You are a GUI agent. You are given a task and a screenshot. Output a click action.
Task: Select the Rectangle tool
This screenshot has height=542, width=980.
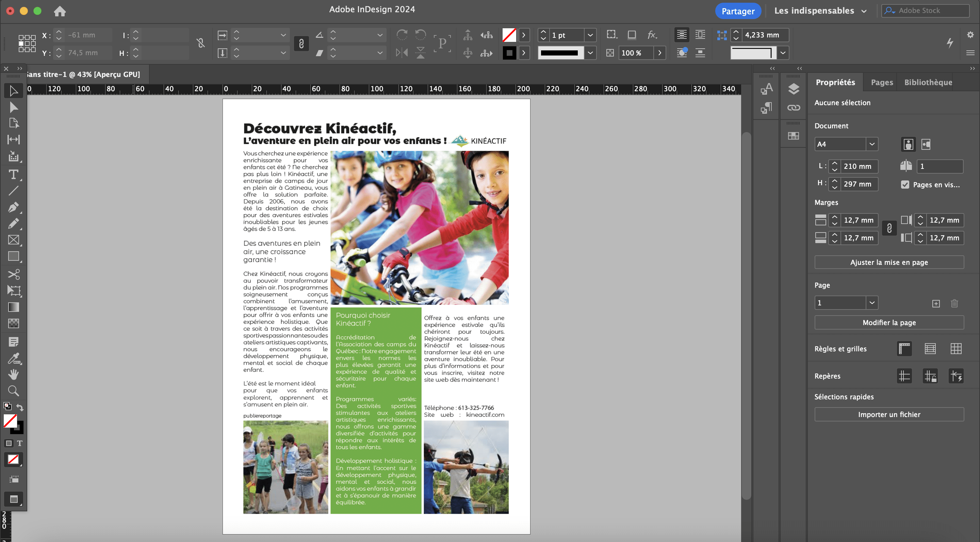click(x=13, y=256)
